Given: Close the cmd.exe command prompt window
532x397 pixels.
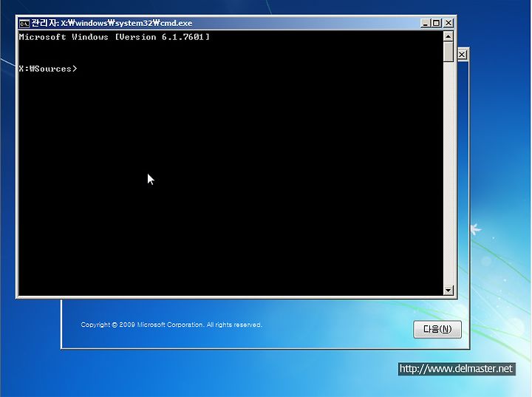Looking at the screenshot, I should click(449, 23).
